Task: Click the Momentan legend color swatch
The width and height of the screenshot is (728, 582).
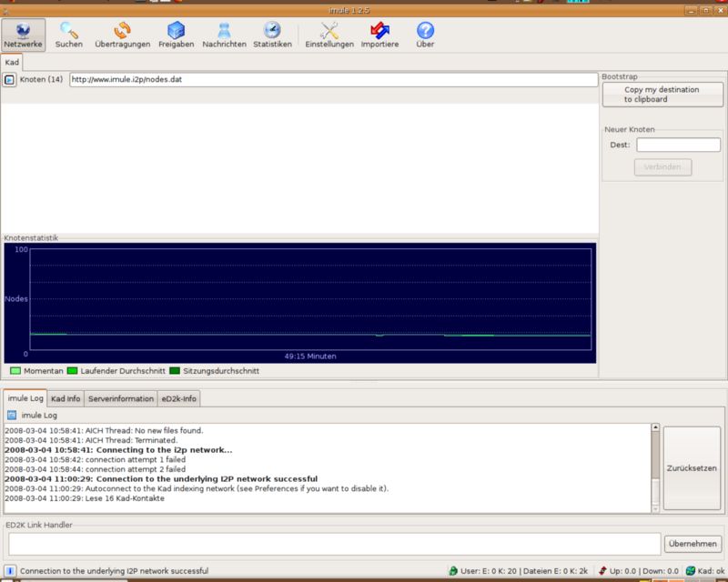Action: (x=15, y=371)
